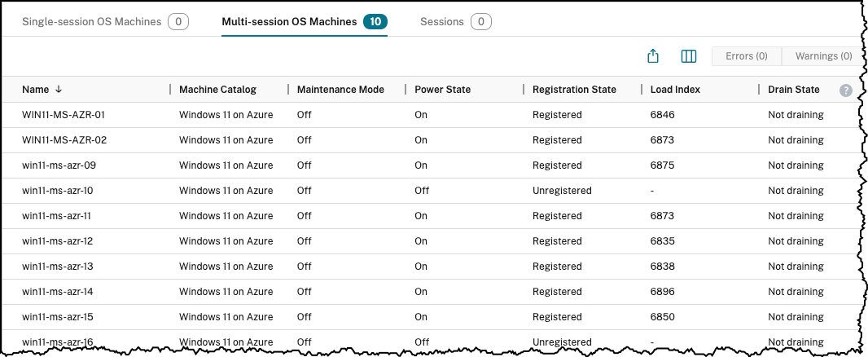Click the Warnings (0) filter button

[x=824, y=56]
